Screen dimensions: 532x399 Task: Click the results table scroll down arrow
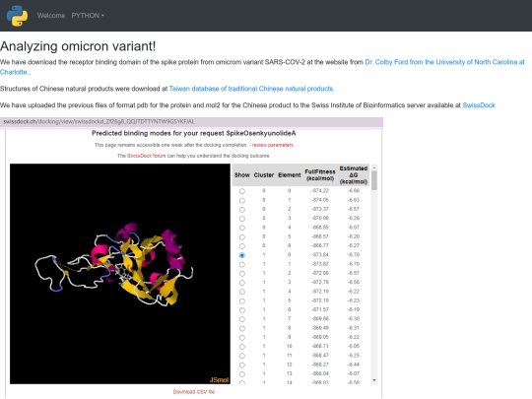click(x=374, y=380)
